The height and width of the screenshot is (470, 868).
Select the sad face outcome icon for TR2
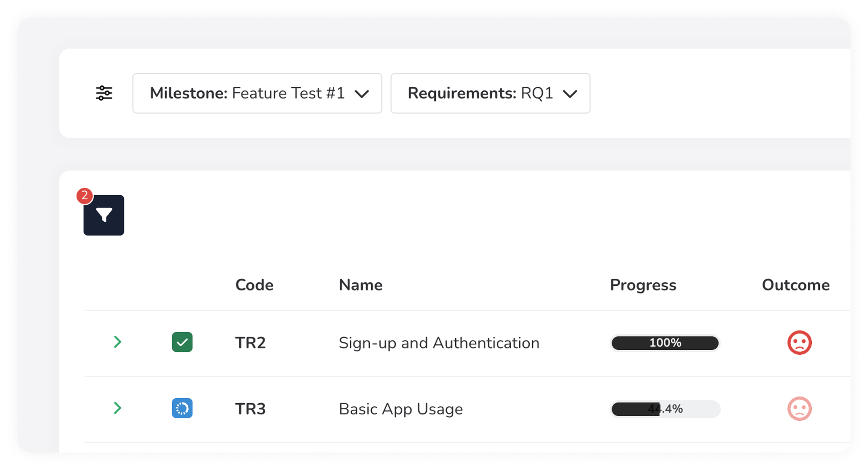tap(799, 342)
